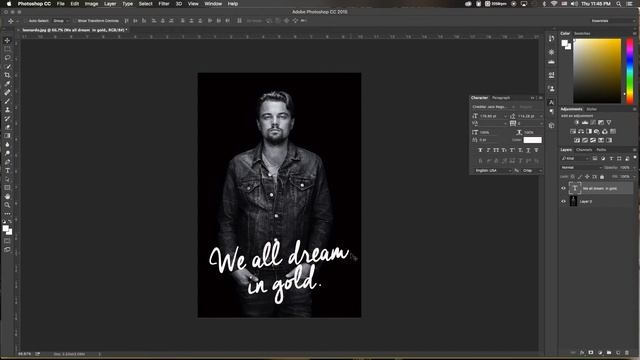Screen dimensions: 640x360
Task: Open the Filter menu
Action: tap(164, 4)
